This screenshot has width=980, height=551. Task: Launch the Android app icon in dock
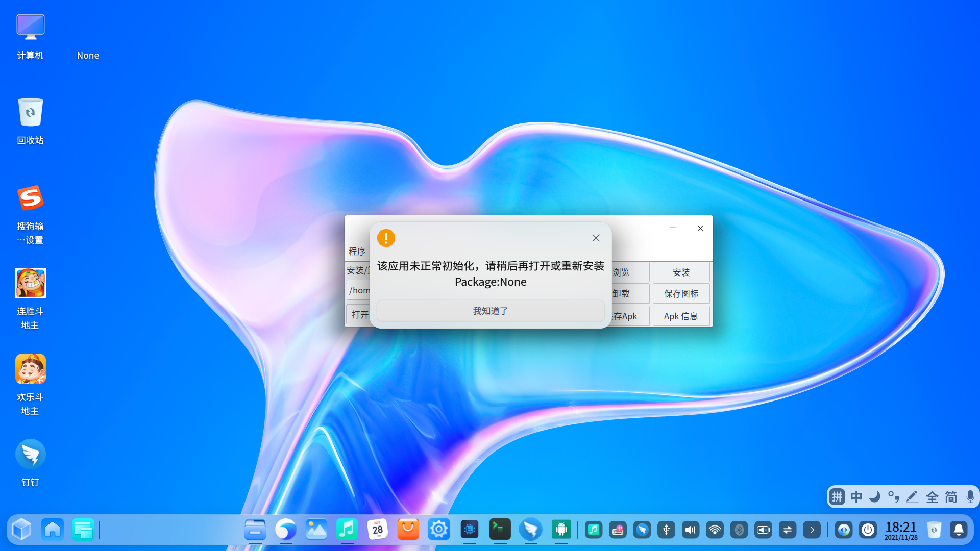561,530
